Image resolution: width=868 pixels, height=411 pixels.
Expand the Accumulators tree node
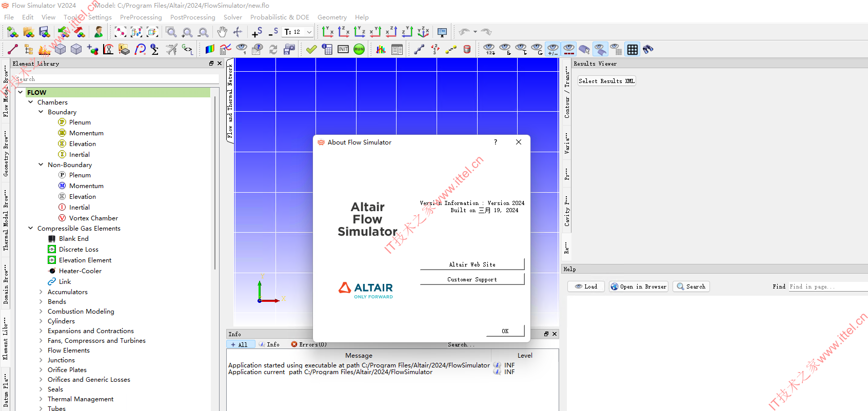tap(41, 292)
